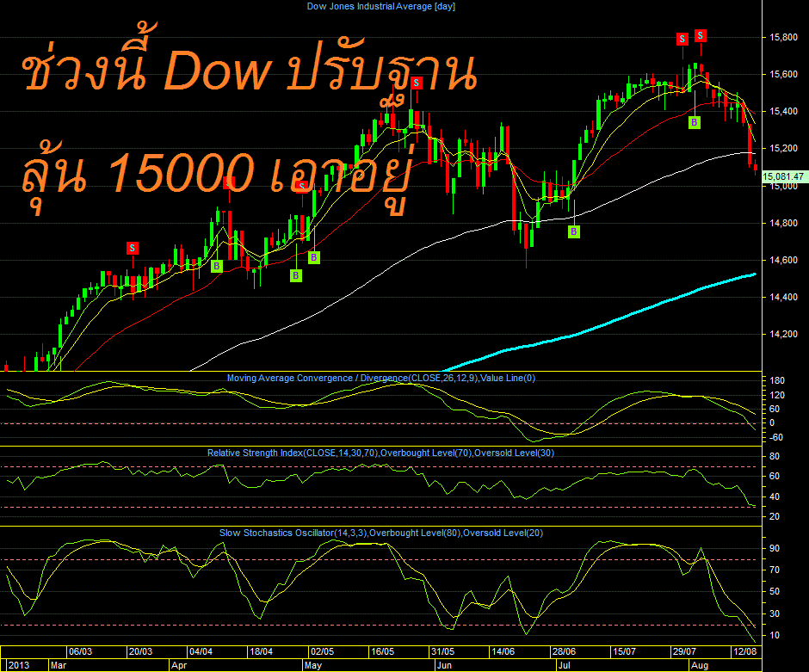Select the left S marker of the late-July pair
The width and height of the screenshot is (809, 672).
682,39
